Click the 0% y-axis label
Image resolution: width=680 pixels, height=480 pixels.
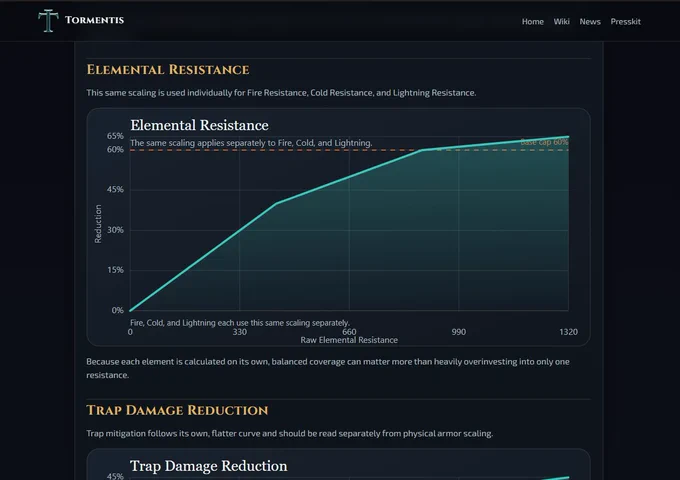pyautogui.click(x=118, y=310)
